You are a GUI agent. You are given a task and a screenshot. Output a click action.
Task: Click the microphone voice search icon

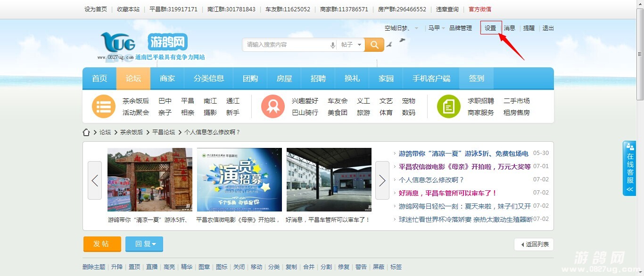pyautogui.click(x=333, y=45)
